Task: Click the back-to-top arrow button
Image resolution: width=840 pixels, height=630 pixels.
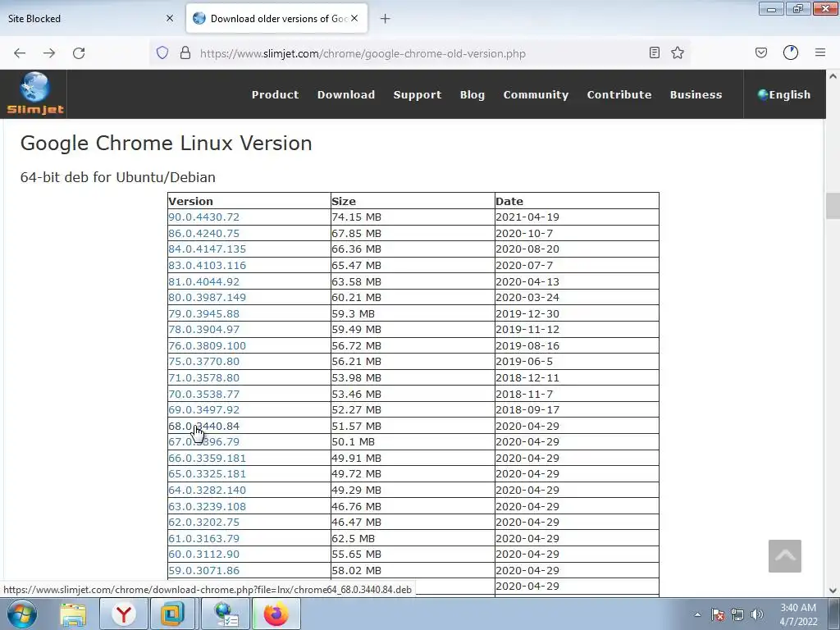Action: [785, 556]
